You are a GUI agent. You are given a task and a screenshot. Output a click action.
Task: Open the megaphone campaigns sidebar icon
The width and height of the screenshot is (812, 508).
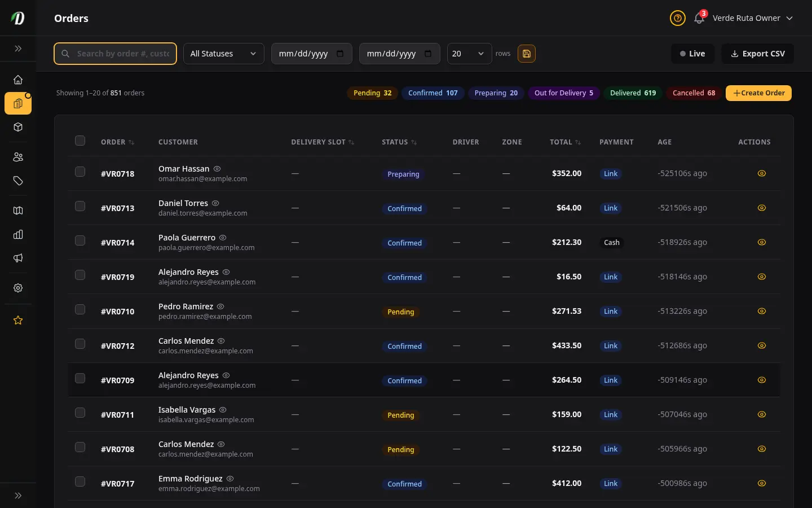18,258
